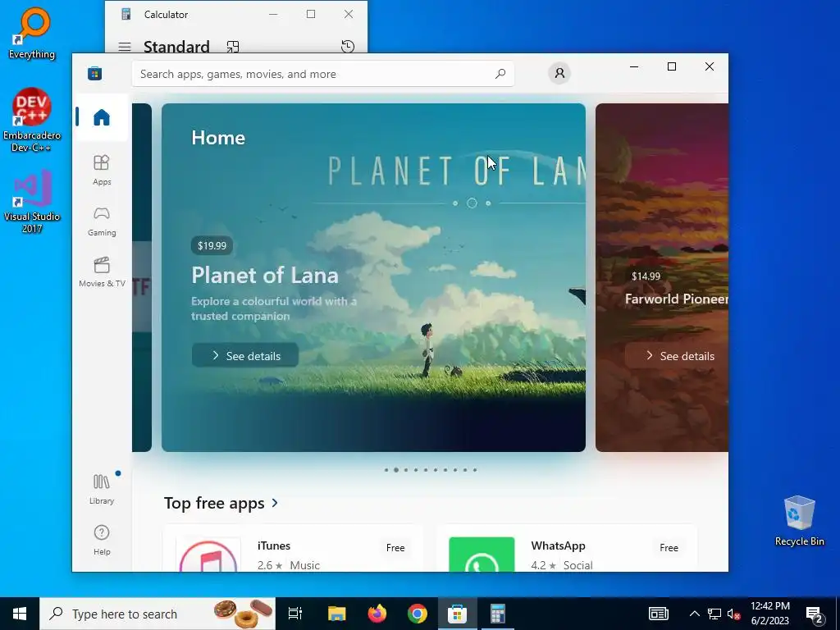Image resolution: width=840 pixels, height=630 pixels.
Task: Select Embarcadero Dev-C++ desktop shortcut
Action: pyautogui.click(x=32, y=120)
